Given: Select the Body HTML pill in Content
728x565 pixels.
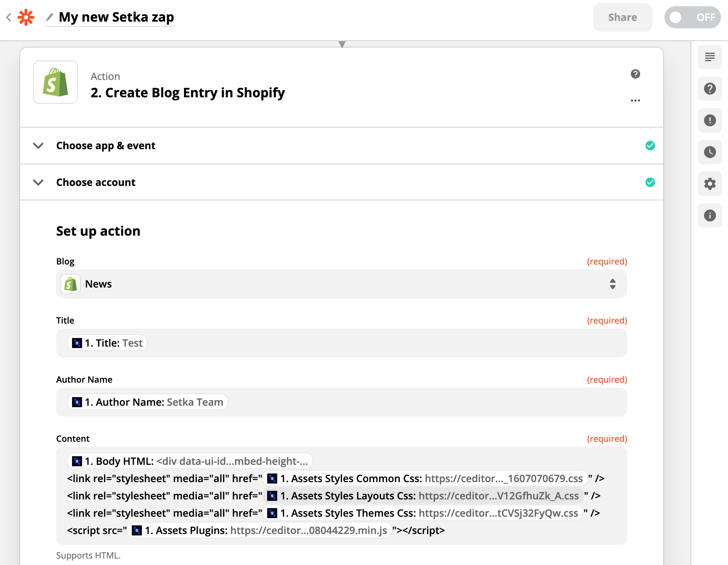Looking at the screenshot, I should pyautogui.click(x=190, y=461).
